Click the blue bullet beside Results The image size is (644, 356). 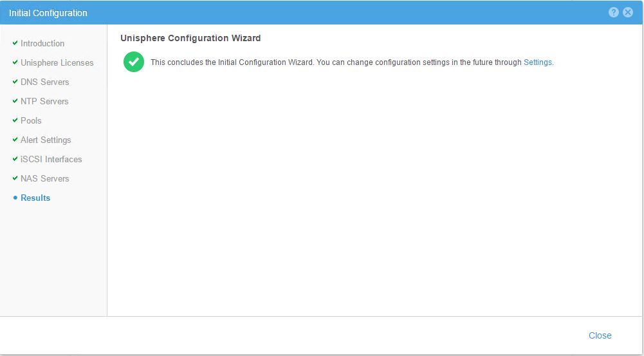15,198
